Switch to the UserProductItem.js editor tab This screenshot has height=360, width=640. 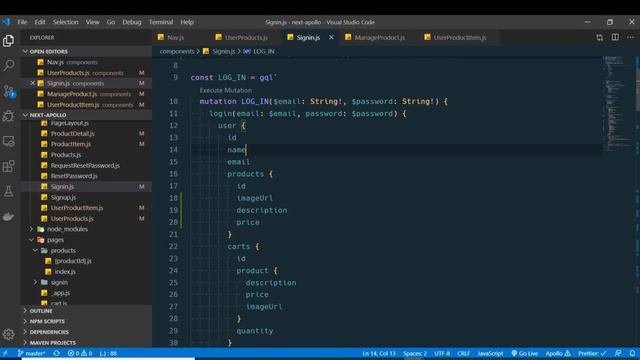(460, 38)
